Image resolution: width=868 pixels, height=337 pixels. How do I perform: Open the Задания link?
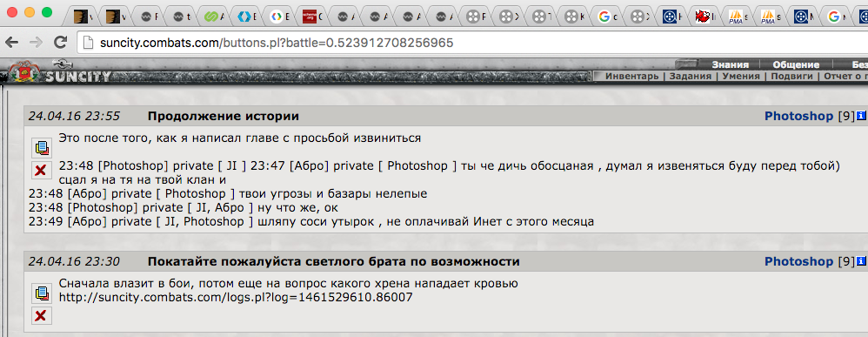pyautogui.click(x=690, y=77)
